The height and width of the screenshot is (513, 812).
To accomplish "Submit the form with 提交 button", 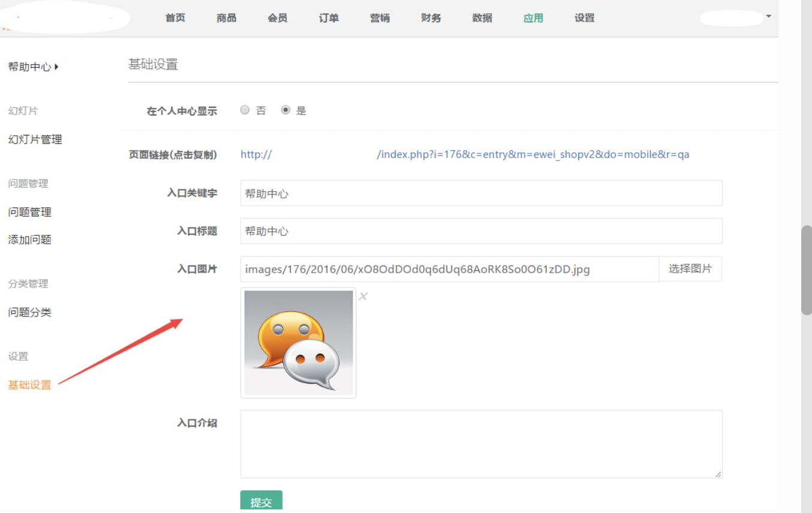I will (261, 502).
